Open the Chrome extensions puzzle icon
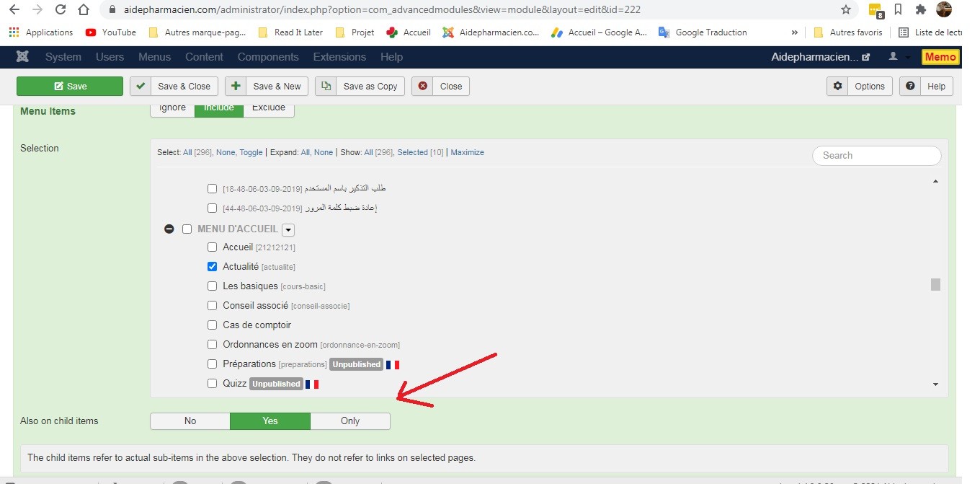The image size is (980, 484). pos(920,10)
